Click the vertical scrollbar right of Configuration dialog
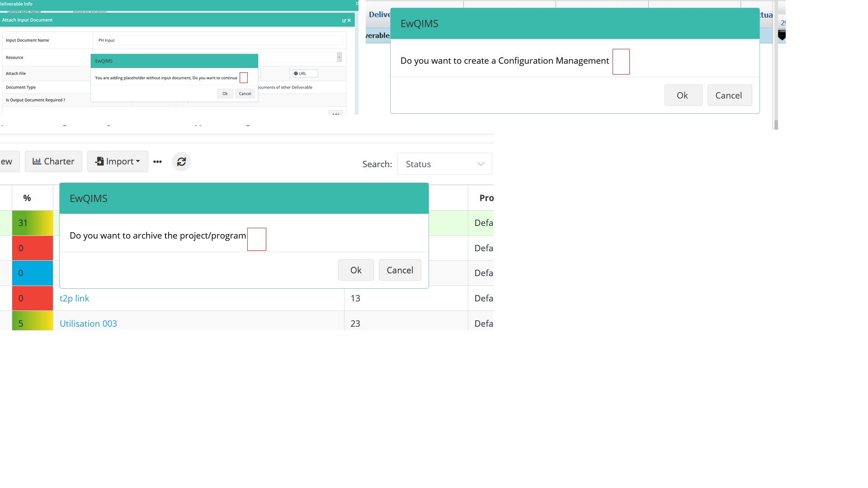The width and height of the screenshot is (868, 488). coord(776,65)
